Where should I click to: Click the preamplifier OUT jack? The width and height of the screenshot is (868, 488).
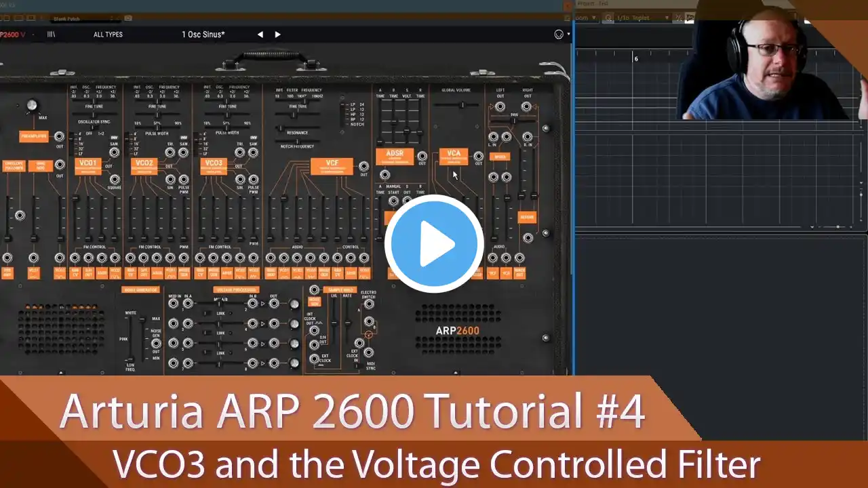(x=59, y=137)
